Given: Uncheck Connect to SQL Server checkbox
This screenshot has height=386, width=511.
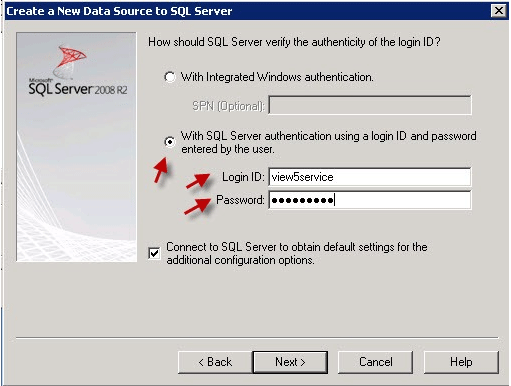Looking at the screenshot, I should coord(154,253).
